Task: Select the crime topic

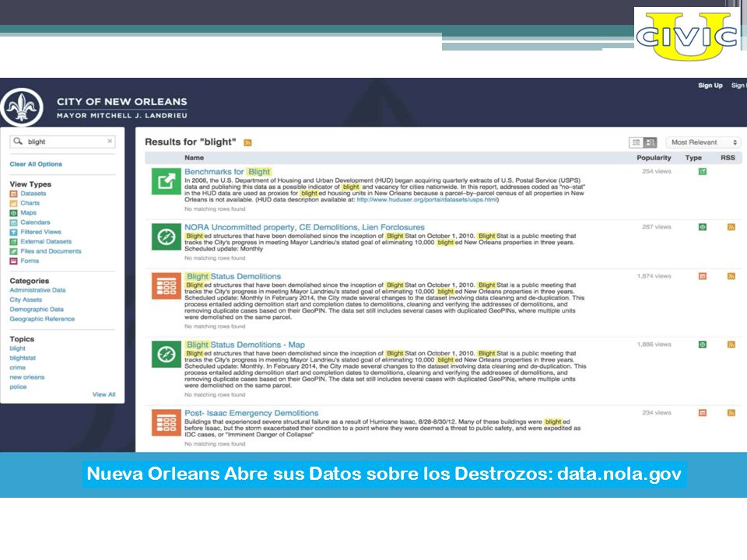Action: point(18,368)
